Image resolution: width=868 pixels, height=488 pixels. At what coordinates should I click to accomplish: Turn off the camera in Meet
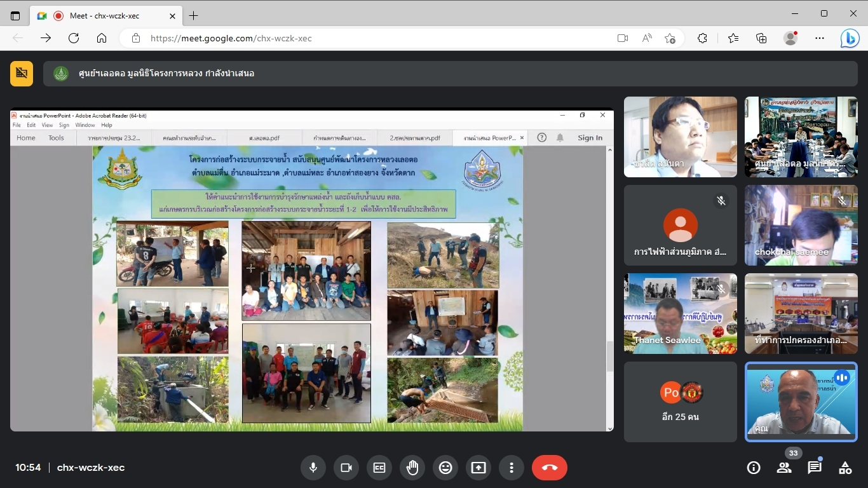point(346,468)
